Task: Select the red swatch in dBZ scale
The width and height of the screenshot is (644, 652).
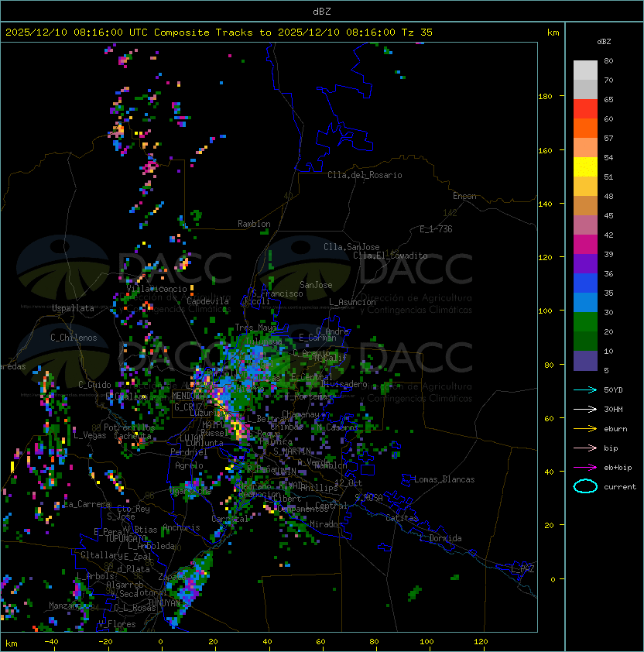Action: point(585,109)
